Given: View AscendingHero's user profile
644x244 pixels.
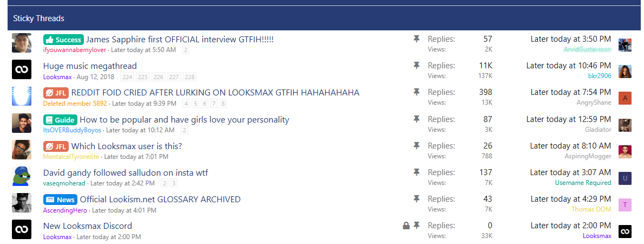Looking at the screenshot, I should click(x=65, y=210).
